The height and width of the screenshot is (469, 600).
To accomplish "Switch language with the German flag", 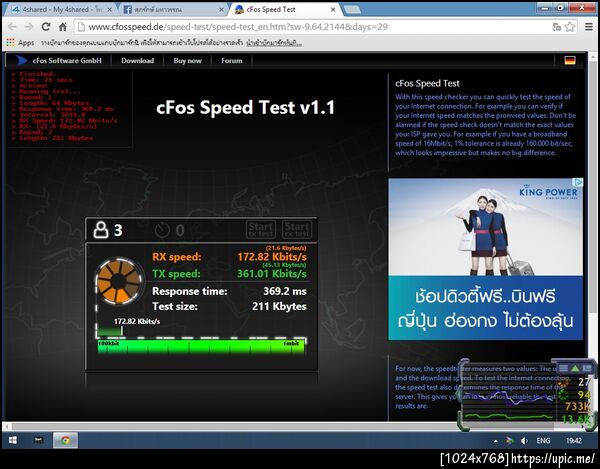I will click(570, 60).
